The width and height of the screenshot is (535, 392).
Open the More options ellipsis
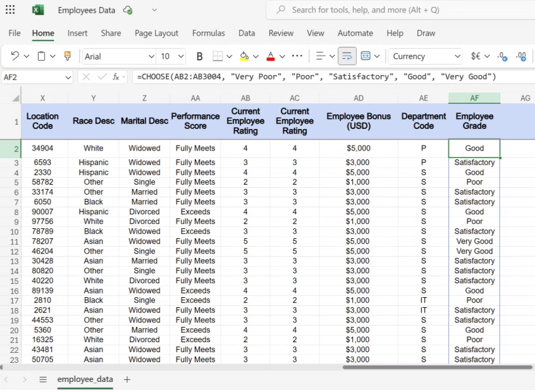click(297, 56)
